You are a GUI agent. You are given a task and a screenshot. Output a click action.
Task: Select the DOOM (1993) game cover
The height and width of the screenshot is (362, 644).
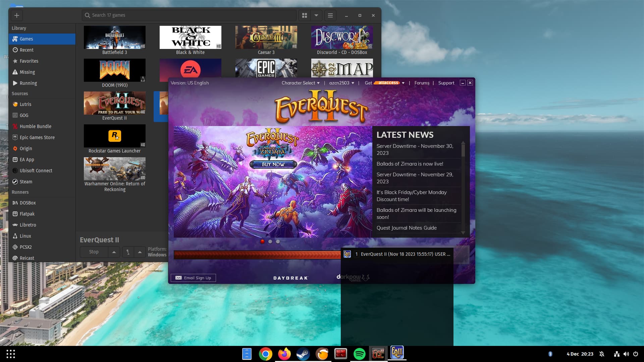(x=115, y=70)
